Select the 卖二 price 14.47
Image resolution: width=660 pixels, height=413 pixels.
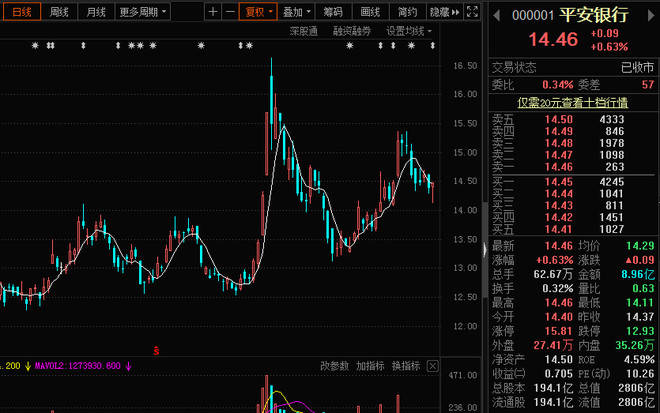pyautogui.click(x=559, y=155)
